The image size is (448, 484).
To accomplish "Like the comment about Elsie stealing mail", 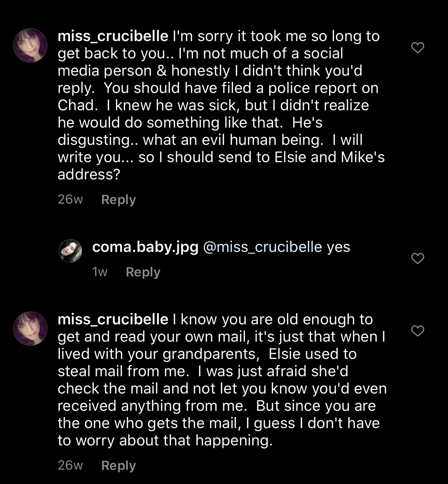I will (x=418, y=331).
